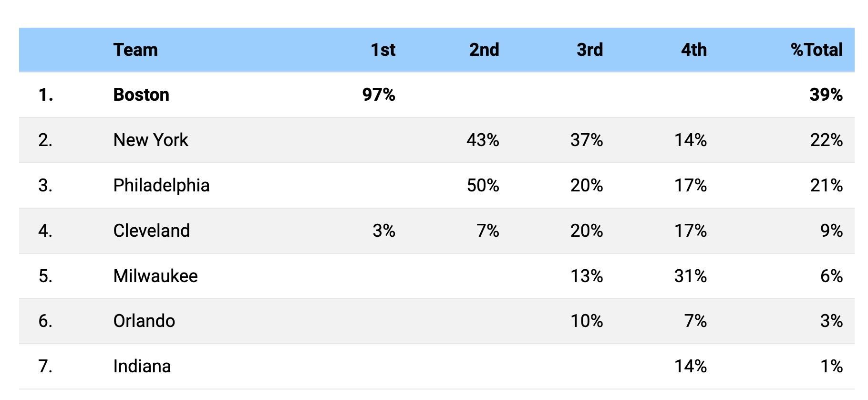Select the Boston team name
The image size is (868, 400).
[141, 95]
